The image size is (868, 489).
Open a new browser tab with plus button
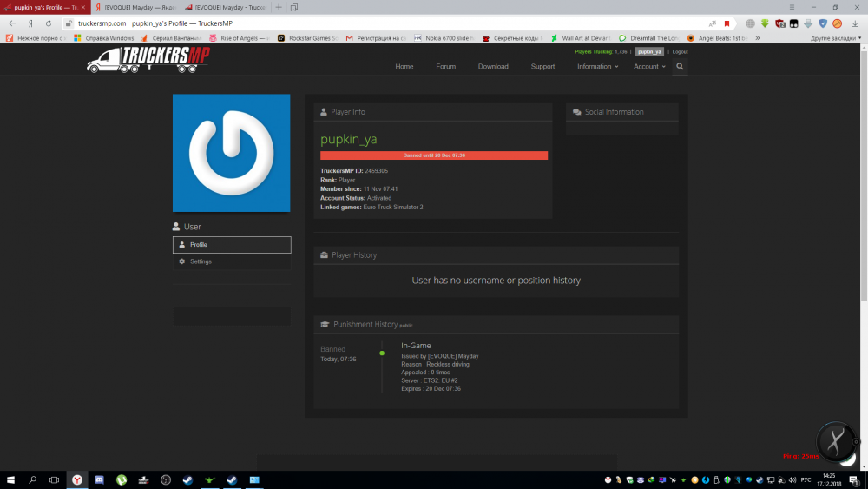[277, 7]
